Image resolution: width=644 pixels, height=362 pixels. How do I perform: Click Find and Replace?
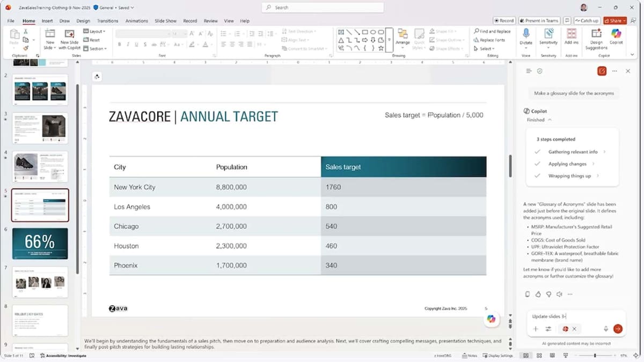492,32
